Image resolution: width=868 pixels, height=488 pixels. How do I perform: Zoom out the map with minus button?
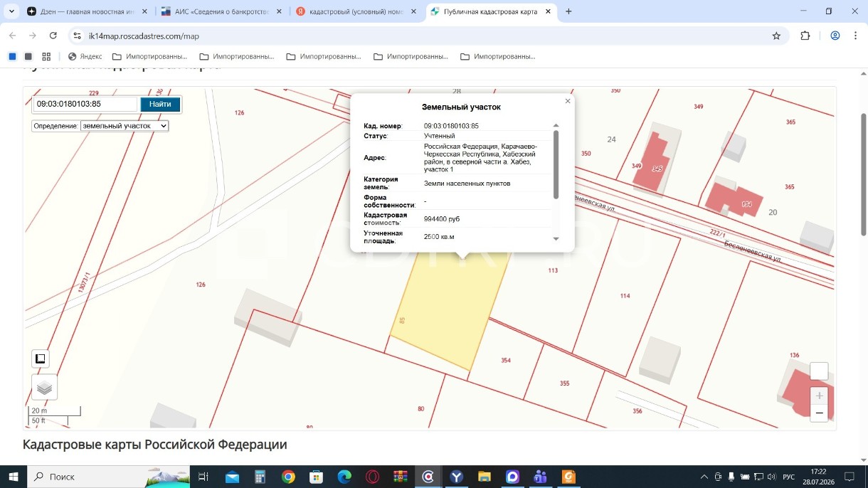[819, 413]
